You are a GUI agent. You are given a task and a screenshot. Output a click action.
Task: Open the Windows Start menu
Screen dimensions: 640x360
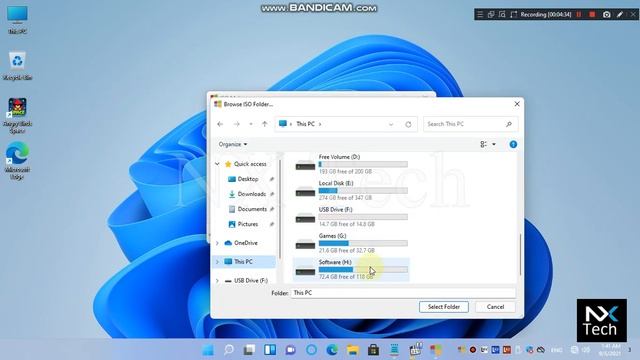click(208, 350)
